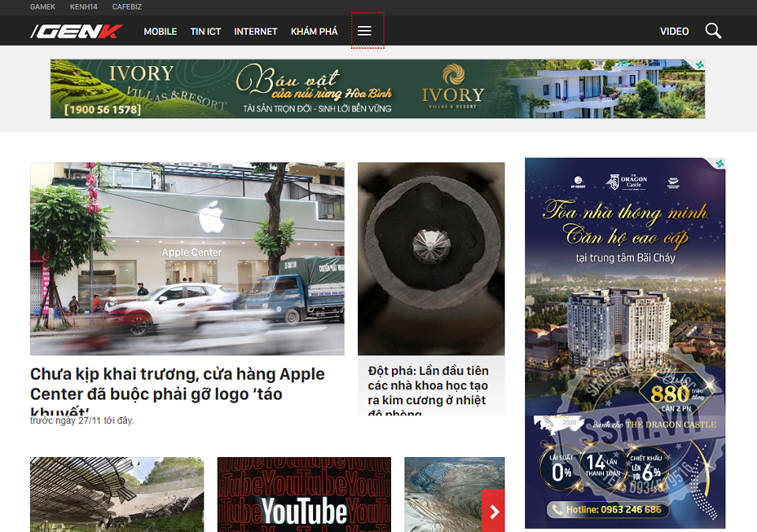Visit the KENH14 site link
The width and height of the screenshot is (757, 532).
coord(83,7)
